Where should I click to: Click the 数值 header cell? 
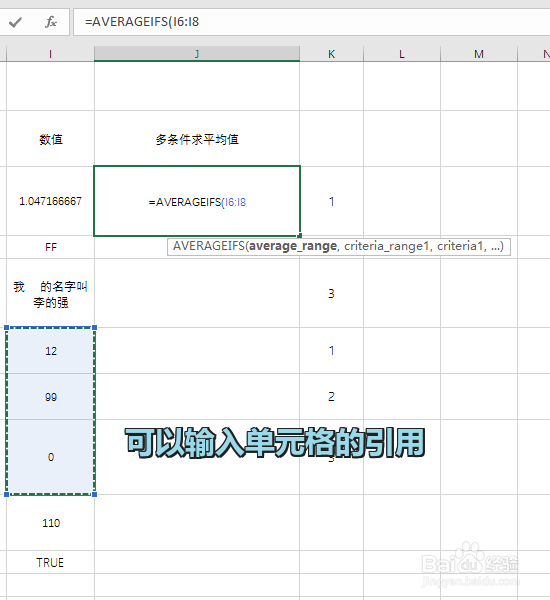coord(50,139)
